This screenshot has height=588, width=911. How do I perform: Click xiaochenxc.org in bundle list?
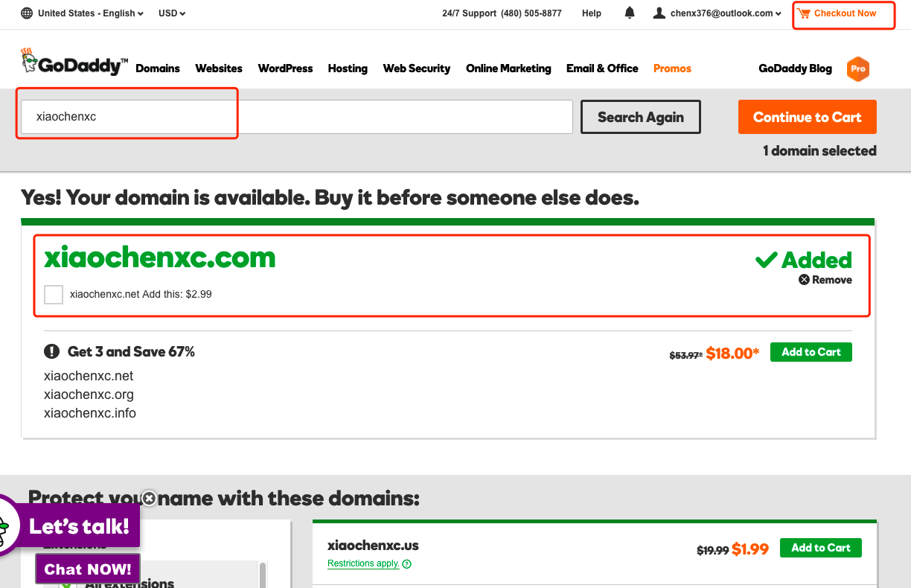pos(89,394)
